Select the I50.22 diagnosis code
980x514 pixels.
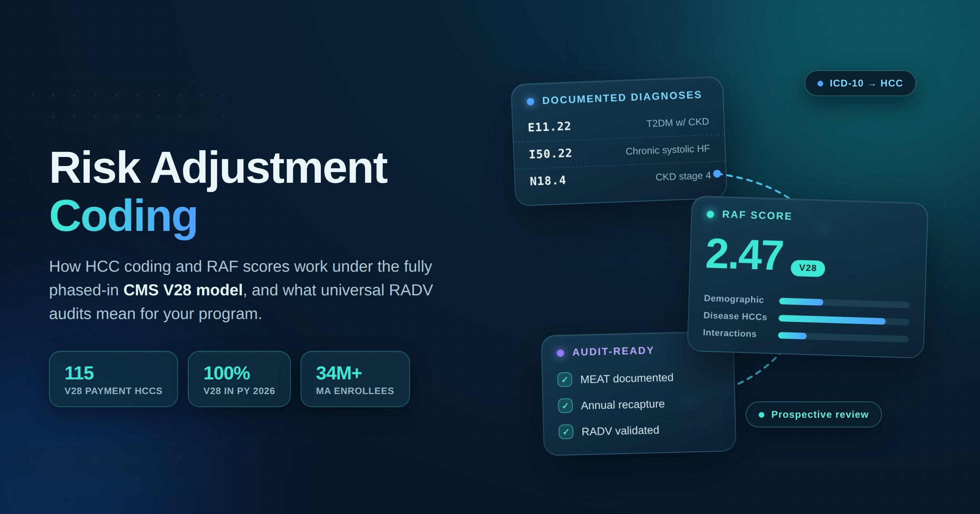click(550, 154)
